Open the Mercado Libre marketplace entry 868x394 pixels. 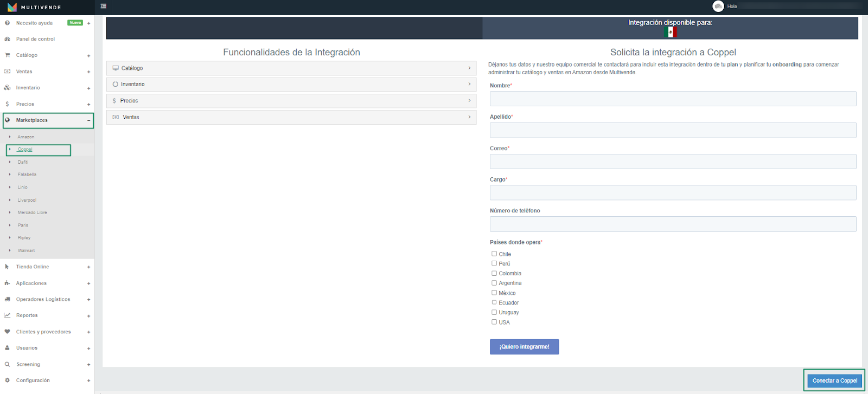(33, 212)
